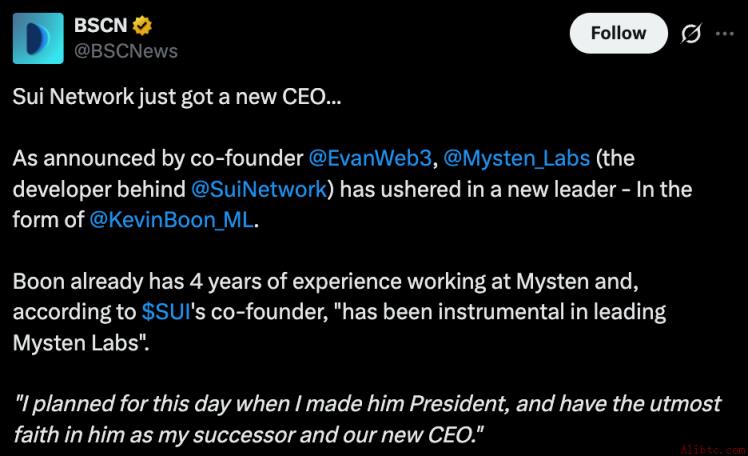
Task: Click the italic quote starting 'I planned for this day'
Action: tap(367, 404)
